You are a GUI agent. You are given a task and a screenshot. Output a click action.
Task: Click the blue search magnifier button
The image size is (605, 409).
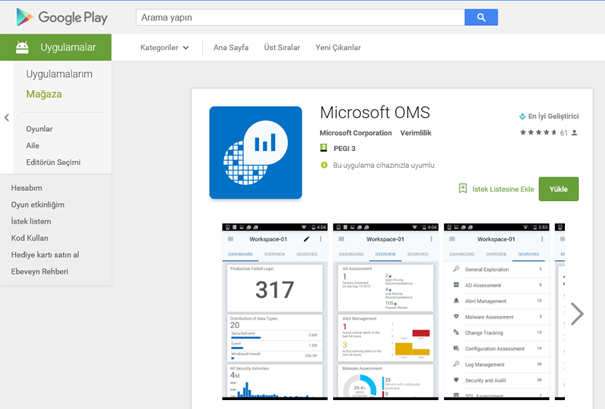click(x=481, y=17)
